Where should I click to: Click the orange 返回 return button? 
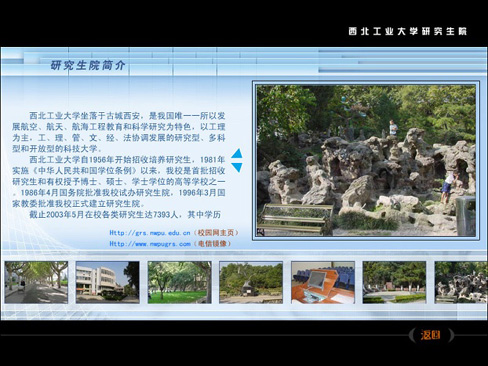(x=431, y=335)
